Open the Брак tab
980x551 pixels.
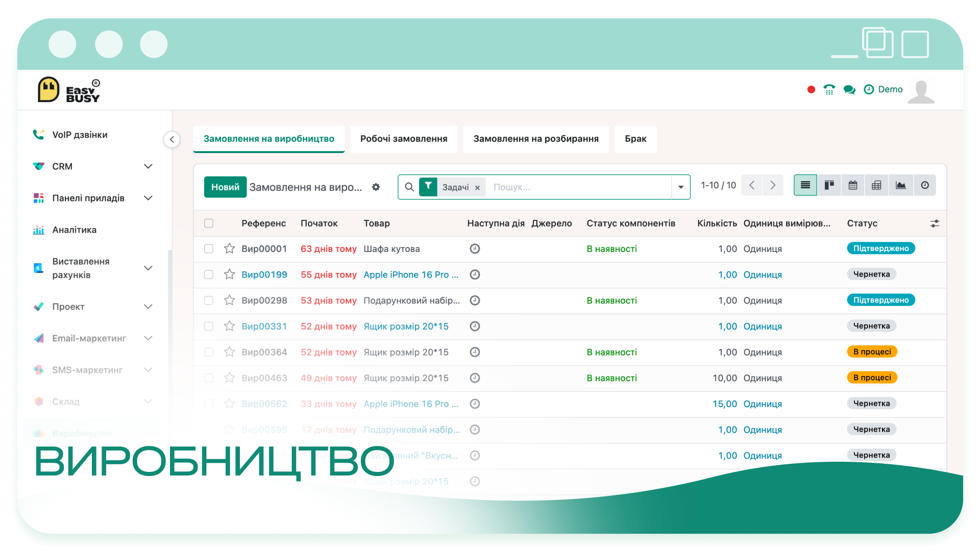[635, 139]
